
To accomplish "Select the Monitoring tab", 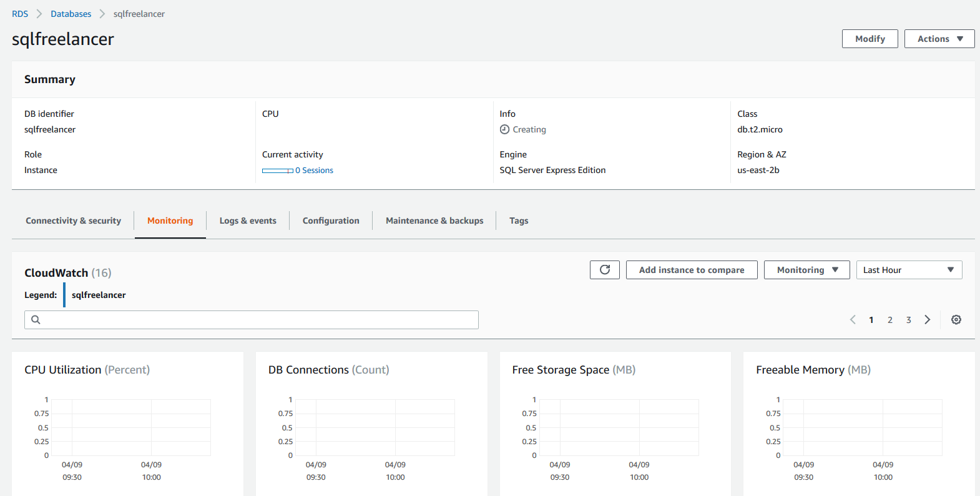I will coord(170,221).
